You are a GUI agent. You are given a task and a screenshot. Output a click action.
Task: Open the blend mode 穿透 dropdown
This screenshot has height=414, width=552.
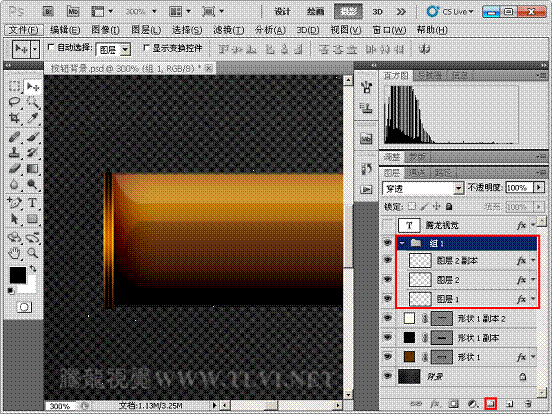458,189
